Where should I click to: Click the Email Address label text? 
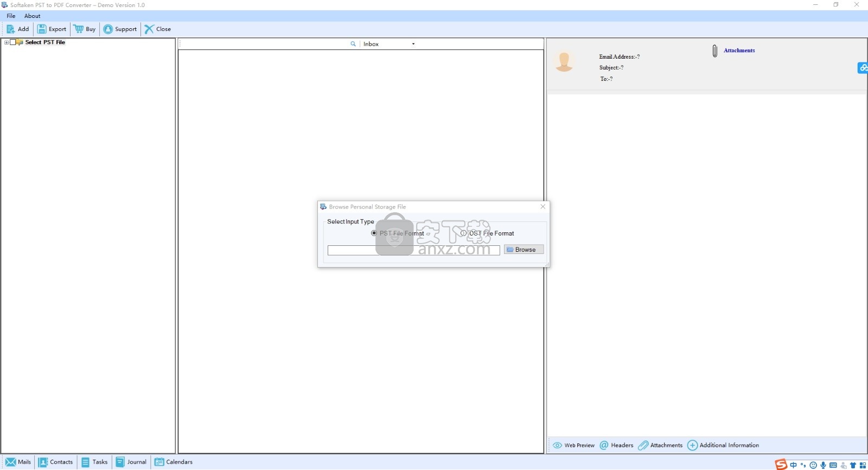[619, 57]
